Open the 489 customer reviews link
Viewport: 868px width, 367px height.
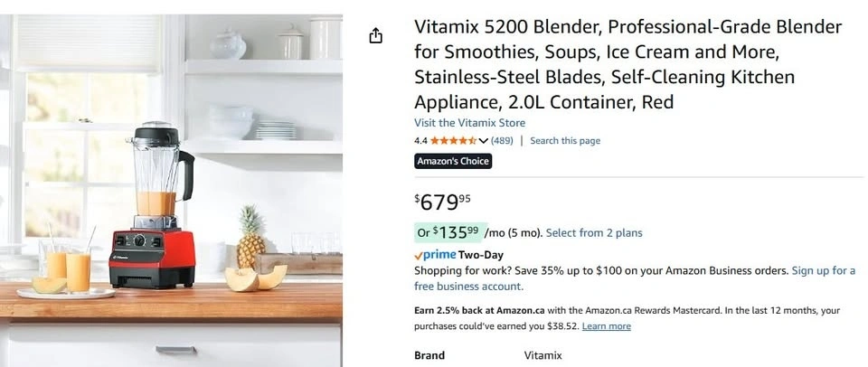coord(502,141)
